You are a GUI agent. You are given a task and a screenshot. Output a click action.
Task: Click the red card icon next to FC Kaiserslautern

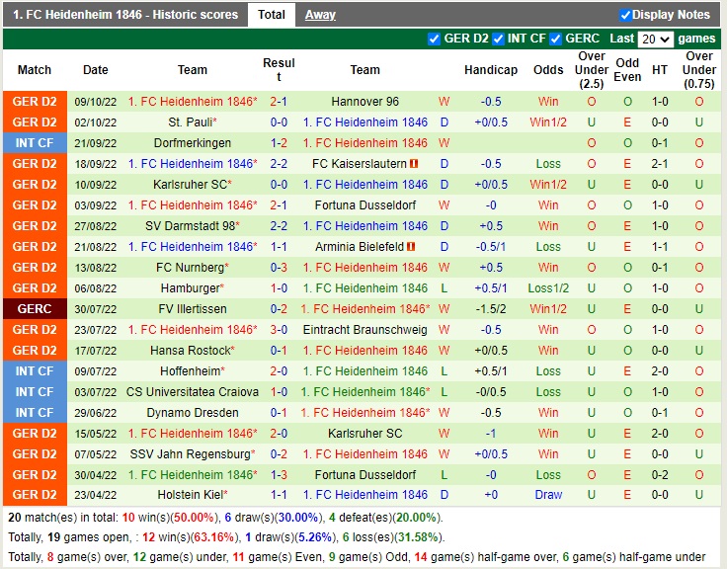click(414, 164)
